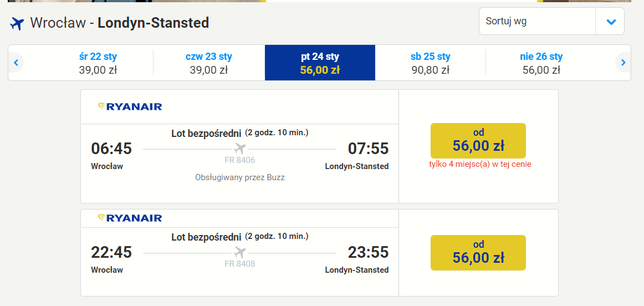Image resolution: width=644 pixels, height=306 pixels.
Task: Click the Obsługiwany przez Buzz note
Action: click(240, 178)
